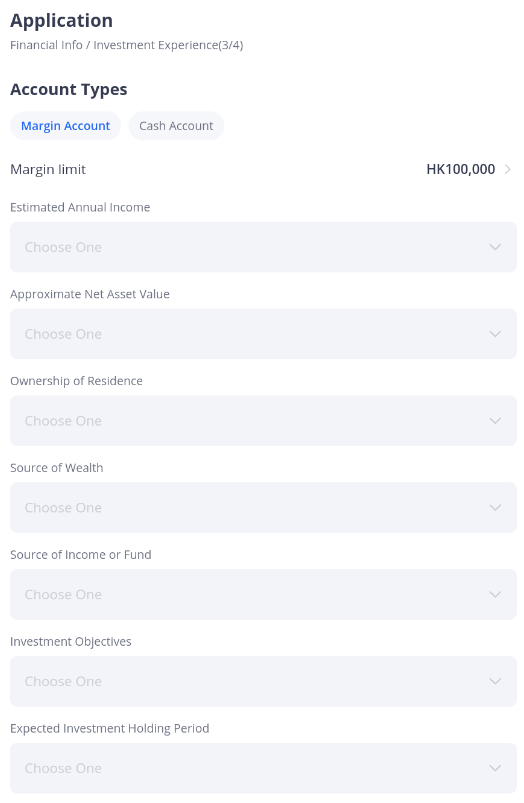Select the Margin Account type
Viewport: 524px width, 803px height.
coord(66,126)
